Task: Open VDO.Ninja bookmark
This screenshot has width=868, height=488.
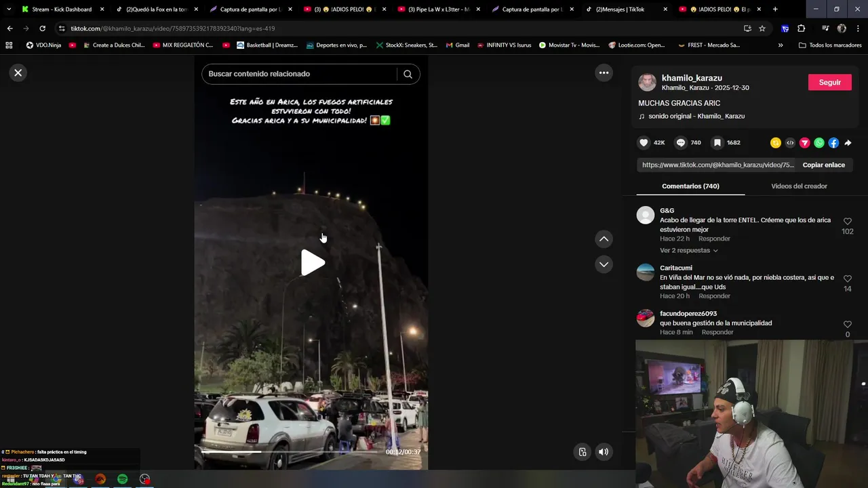Action: point(45,45)
